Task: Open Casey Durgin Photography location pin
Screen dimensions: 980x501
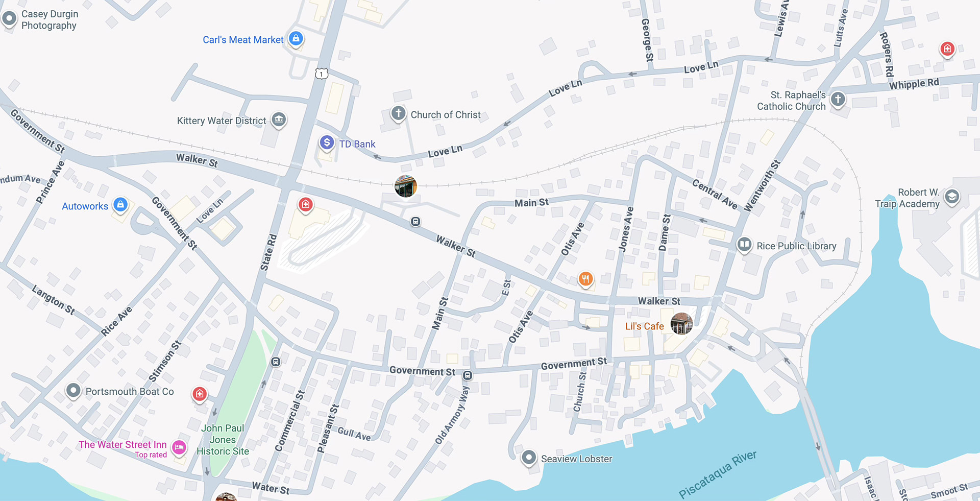Action: 9,19
